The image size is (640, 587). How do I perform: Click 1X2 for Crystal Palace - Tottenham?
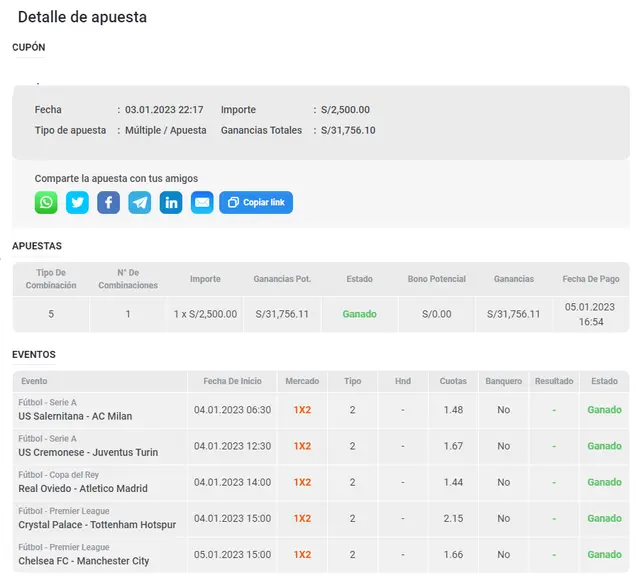click(x=302, y=518)
